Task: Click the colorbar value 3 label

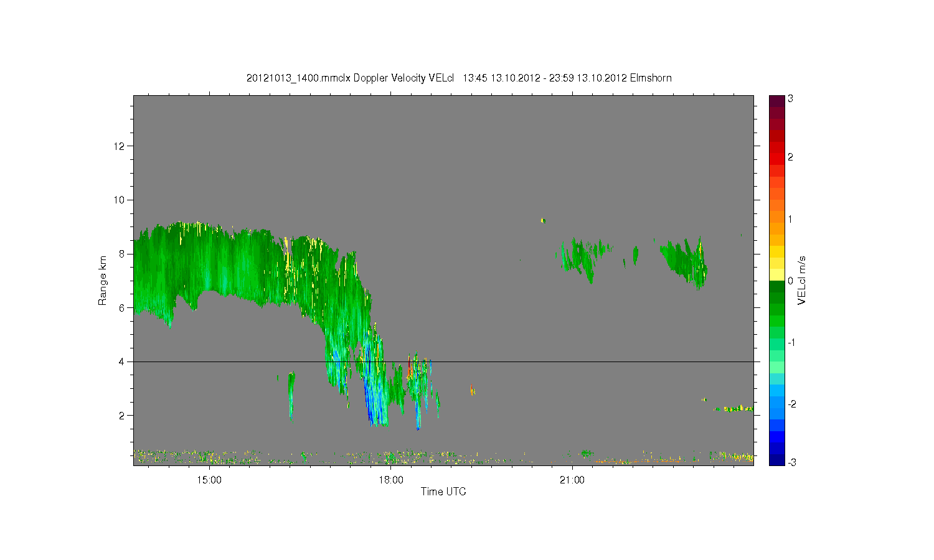Action: click(x=790, y=99)
